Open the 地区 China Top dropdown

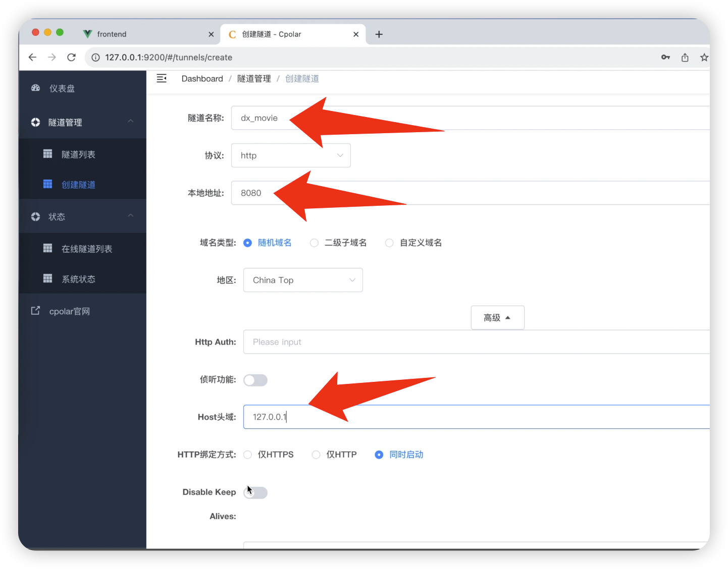coord(303,280)
